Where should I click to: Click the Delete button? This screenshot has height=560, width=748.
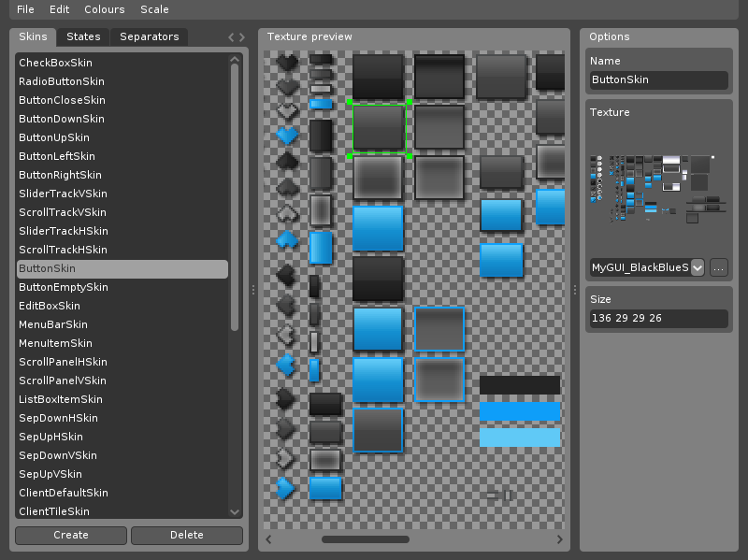pyautogui.click(x=186, y=535)
